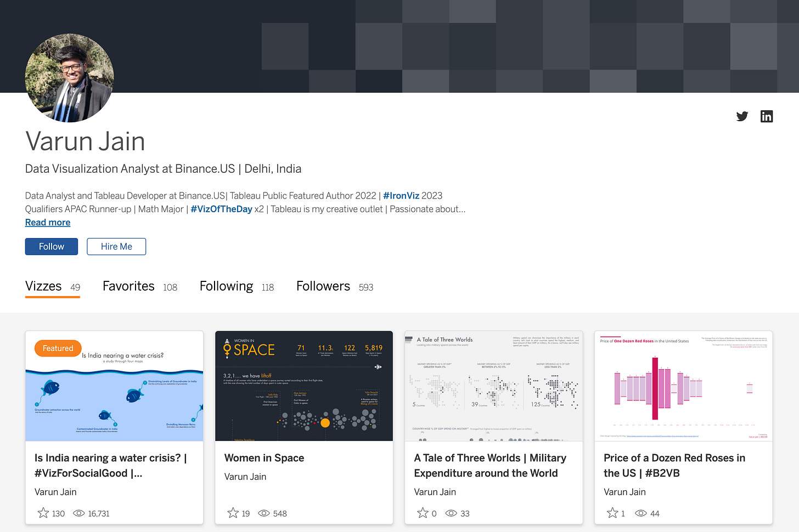Open Varun Jain's LinkedIn profile

click(x=767, y=116)
